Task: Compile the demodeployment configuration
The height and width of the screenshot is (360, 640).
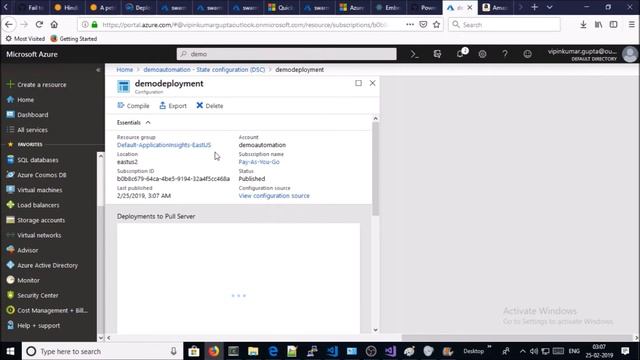Action: click(133, 106)
